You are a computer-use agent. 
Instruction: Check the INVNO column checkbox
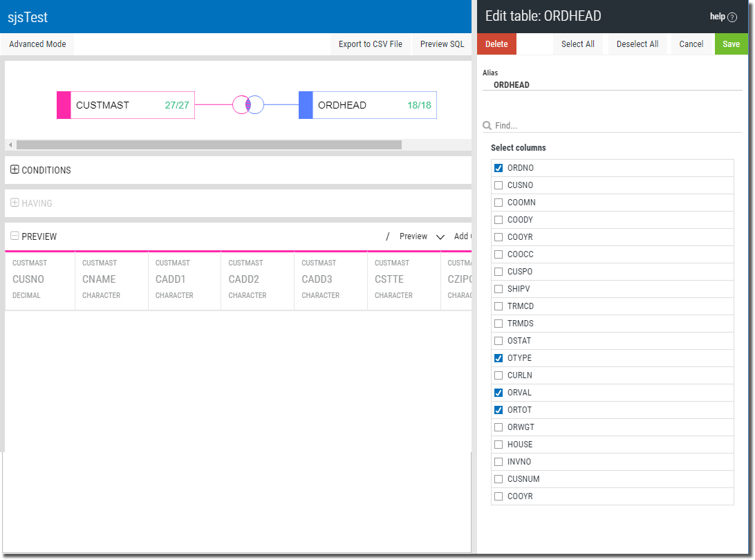pos(498,462)
